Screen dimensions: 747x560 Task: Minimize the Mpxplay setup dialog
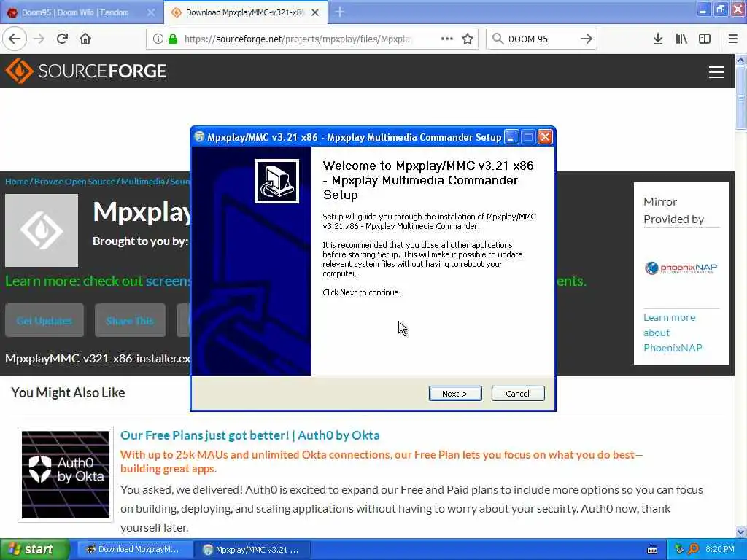pyautogui.click(x=511, y=138)
